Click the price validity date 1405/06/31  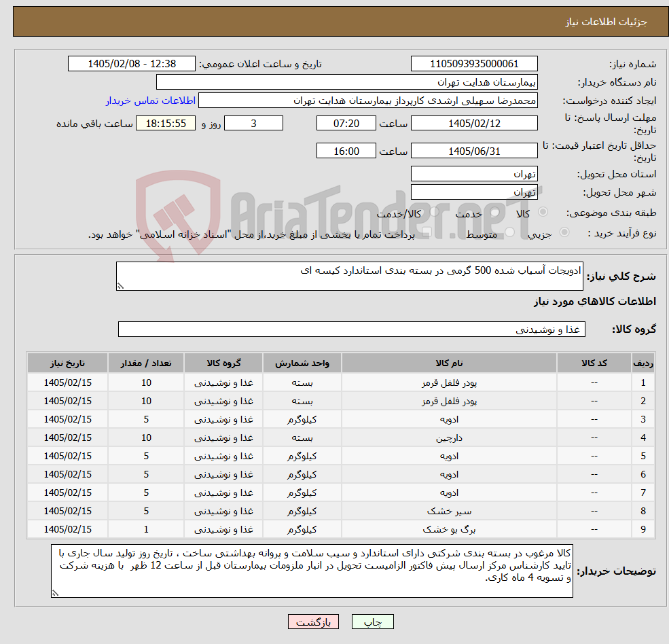[474, 151]
